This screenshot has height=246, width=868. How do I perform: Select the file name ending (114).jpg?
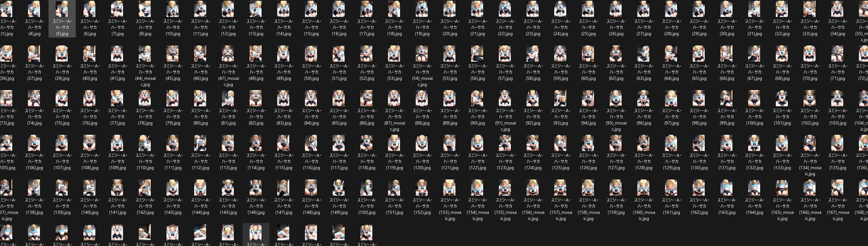point(256,162)
